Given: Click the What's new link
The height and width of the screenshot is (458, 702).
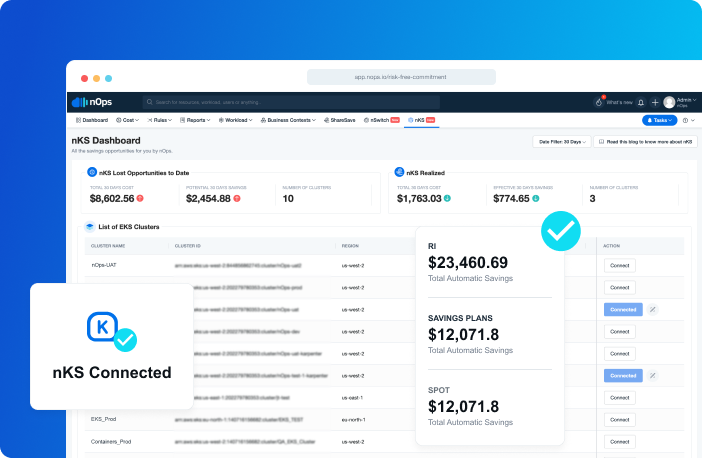Looking at the screenshot, I should 619,103.
